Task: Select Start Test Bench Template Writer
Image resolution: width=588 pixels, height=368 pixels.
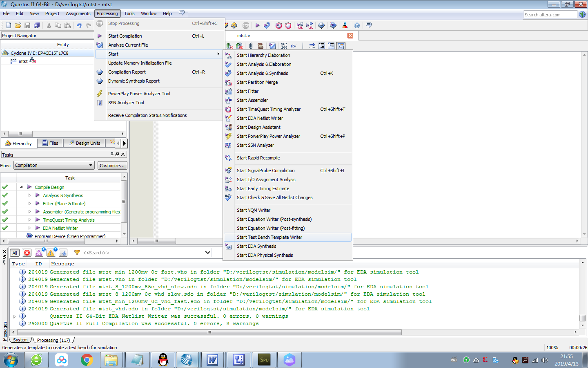Action: [x=269, y=237]
